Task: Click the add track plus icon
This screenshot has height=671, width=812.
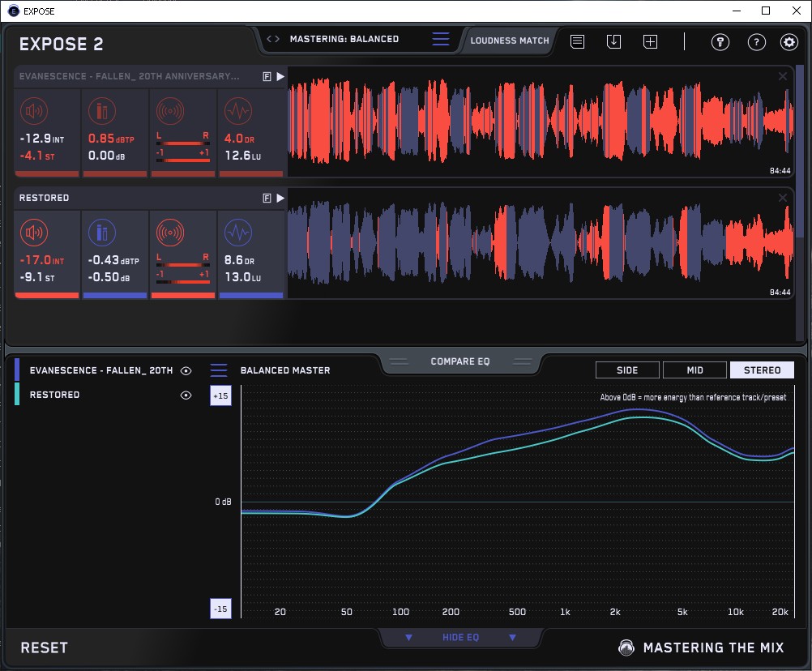Action: click(651, 41)
